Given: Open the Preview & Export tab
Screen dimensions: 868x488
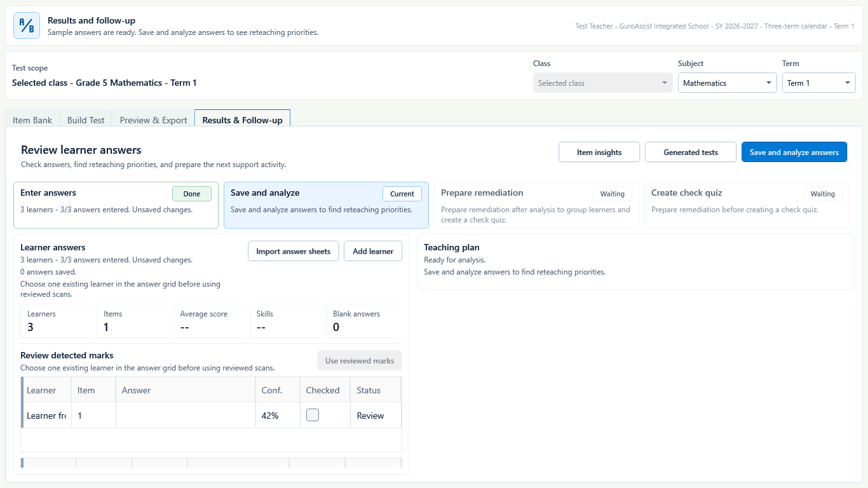Looking at the screenshot, I should click(153, 120).
